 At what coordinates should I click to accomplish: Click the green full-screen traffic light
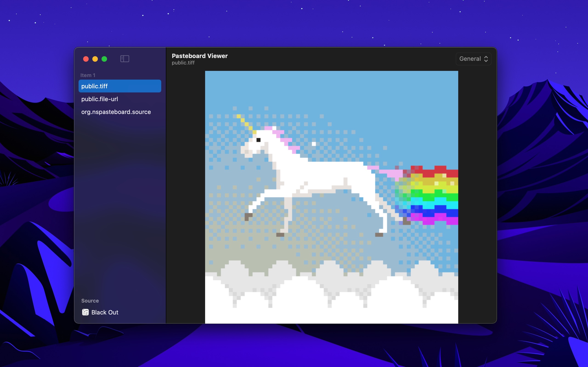point(104,59)
